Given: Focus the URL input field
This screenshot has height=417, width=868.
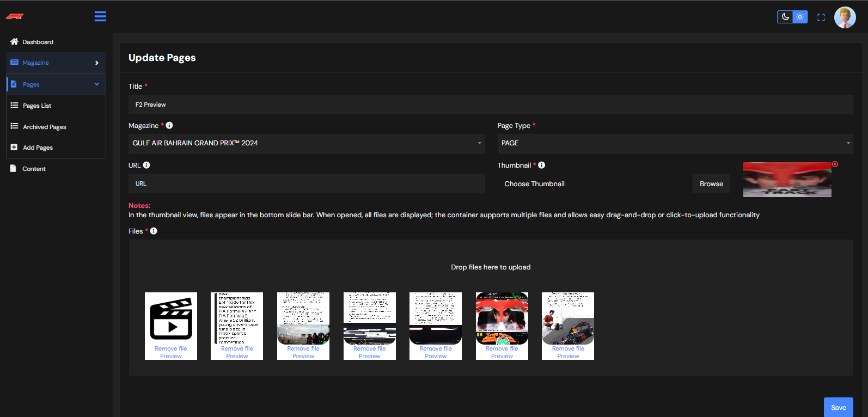Looking at the screenshot, I should (x=307, y=183).
